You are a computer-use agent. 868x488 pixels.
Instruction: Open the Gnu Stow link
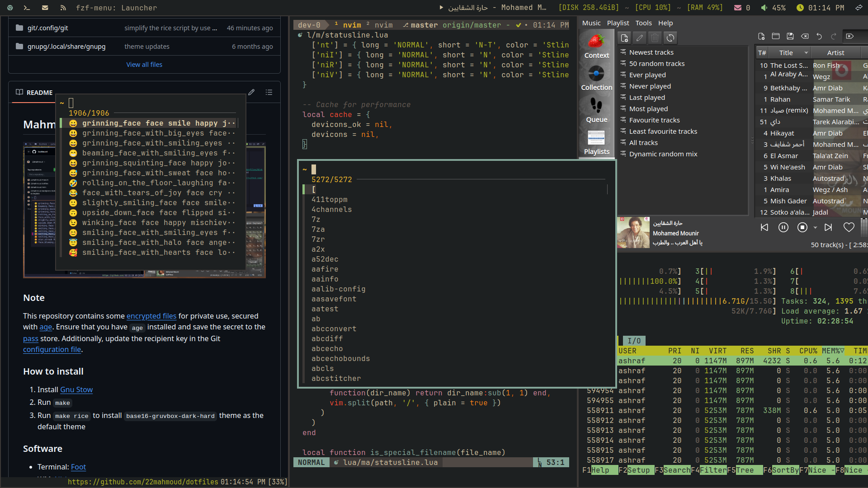tap(76, 389)
